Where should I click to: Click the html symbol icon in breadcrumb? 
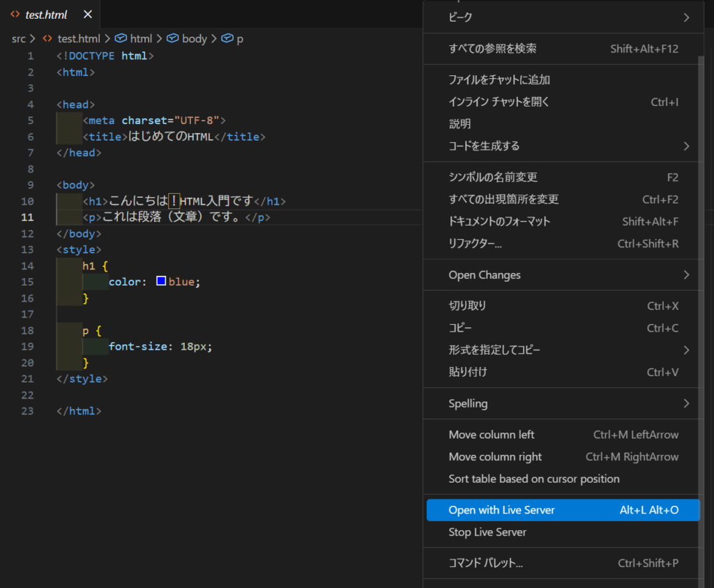tap(121, 39)
